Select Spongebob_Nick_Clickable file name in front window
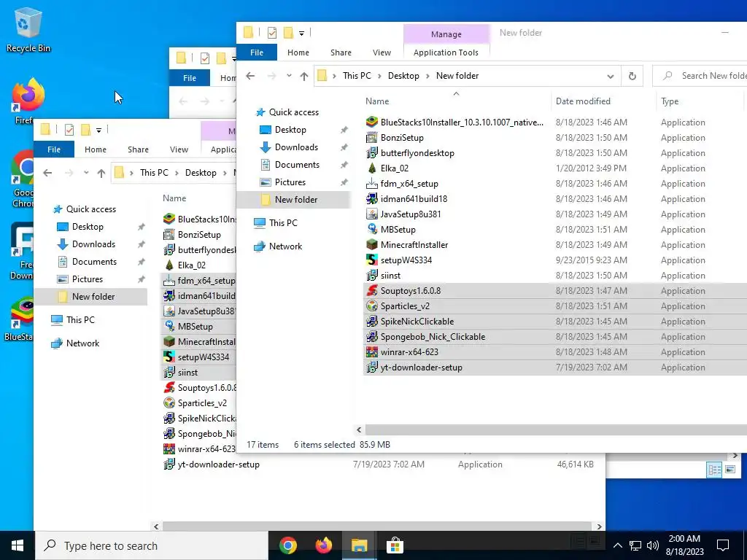The height and width of the screenshot is (560, 747). 433,337
